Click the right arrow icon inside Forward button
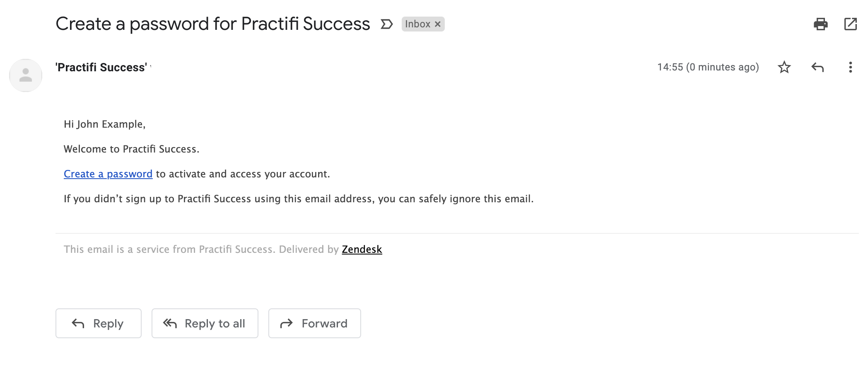The image size is (868, 378). [287, 323]
